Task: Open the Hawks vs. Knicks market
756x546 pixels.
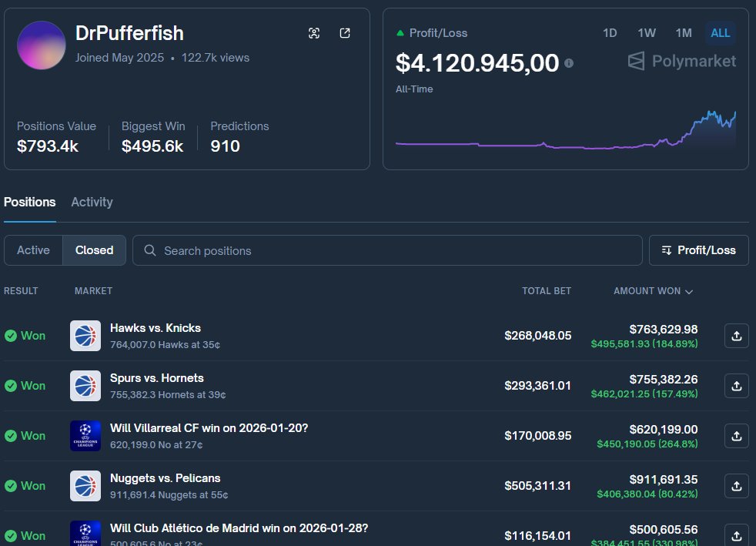Action: tap(156, 328)
